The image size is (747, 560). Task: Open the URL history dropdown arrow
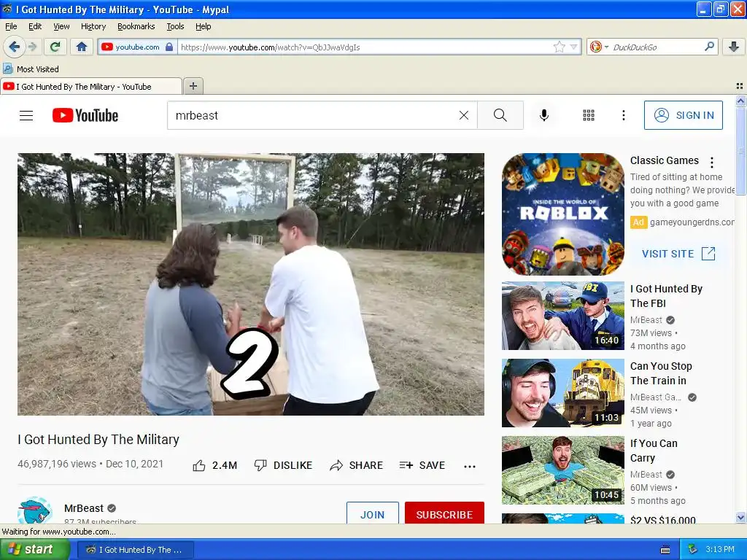573,47
